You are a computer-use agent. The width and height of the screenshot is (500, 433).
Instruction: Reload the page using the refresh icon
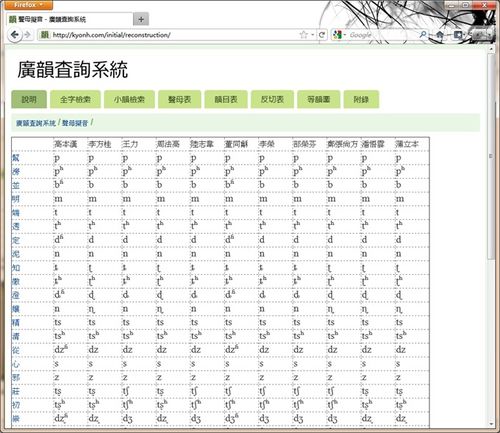point(322,35)
